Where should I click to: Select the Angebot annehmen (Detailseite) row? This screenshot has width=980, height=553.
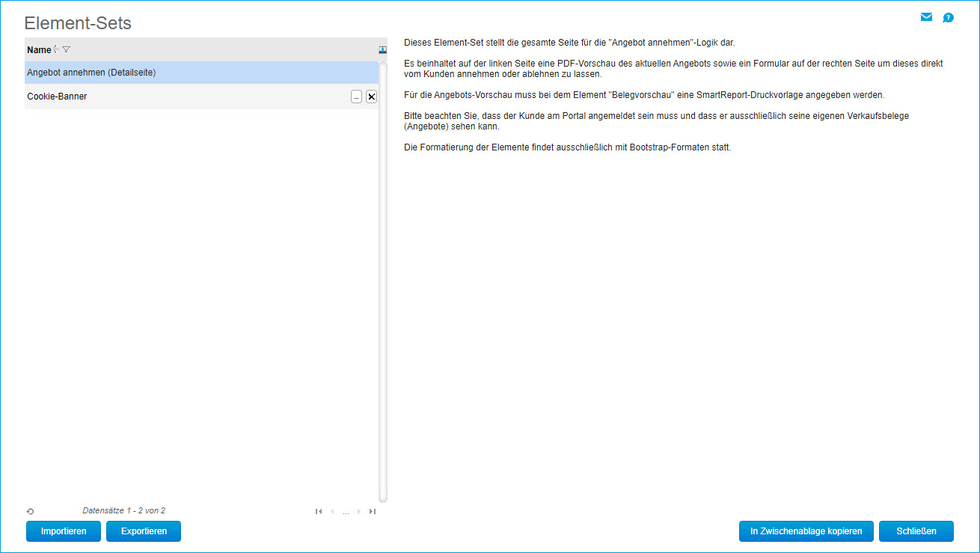click(x=201, y=73)
